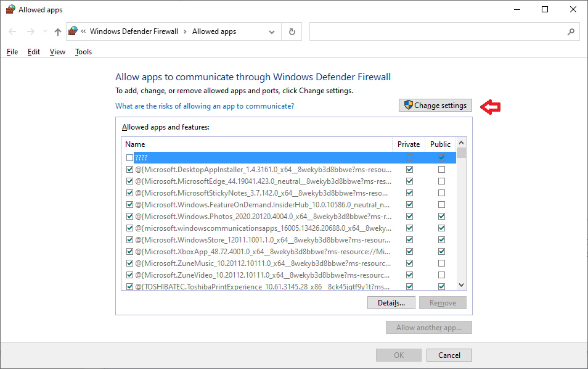Disable Public for Microsoft.WindowsStore
Image resolution: width=588 pixels, height=369 pixels.
pos(441,240)
